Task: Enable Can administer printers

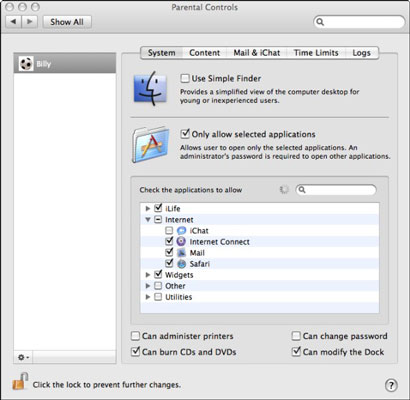Action: tap(135, 336)
